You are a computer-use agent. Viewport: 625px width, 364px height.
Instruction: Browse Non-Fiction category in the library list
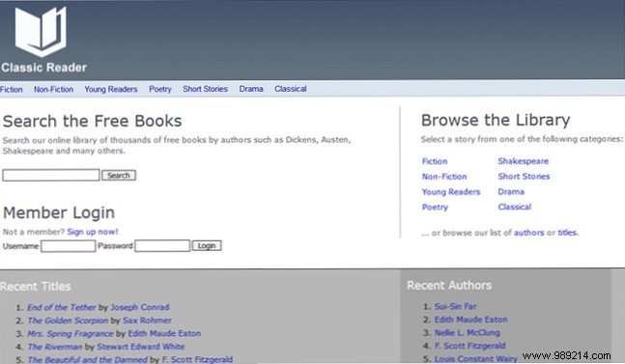click(444, 177)
